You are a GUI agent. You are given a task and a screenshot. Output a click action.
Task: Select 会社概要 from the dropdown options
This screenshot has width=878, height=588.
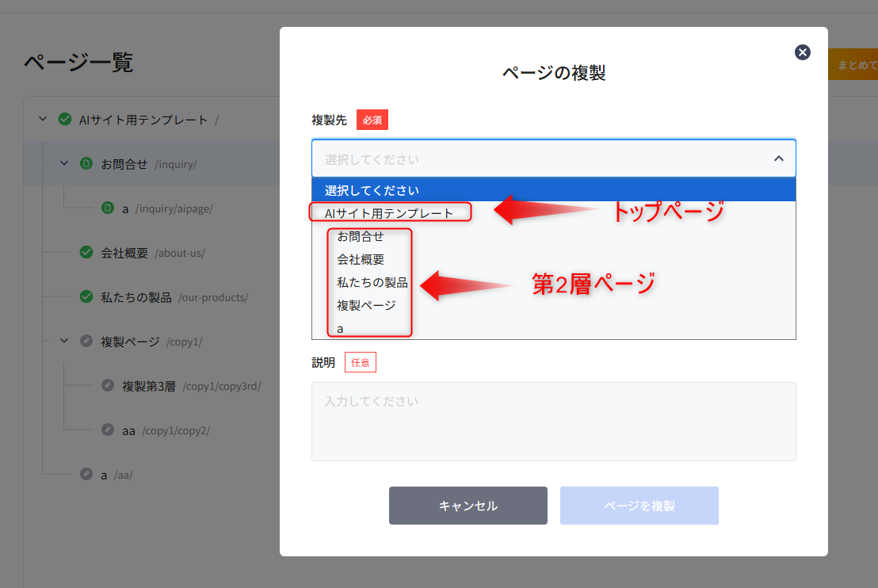pyautogui.click(x=361, y=259)
